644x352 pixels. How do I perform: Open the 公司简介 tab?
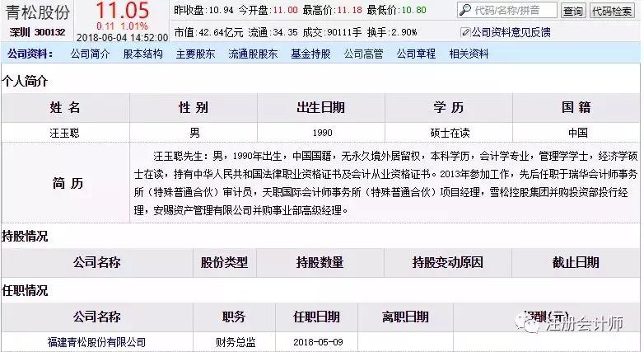point(90,54)
